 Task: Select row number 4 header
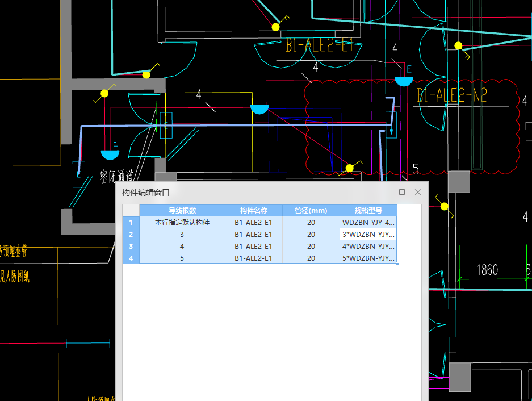click(131, 258)
